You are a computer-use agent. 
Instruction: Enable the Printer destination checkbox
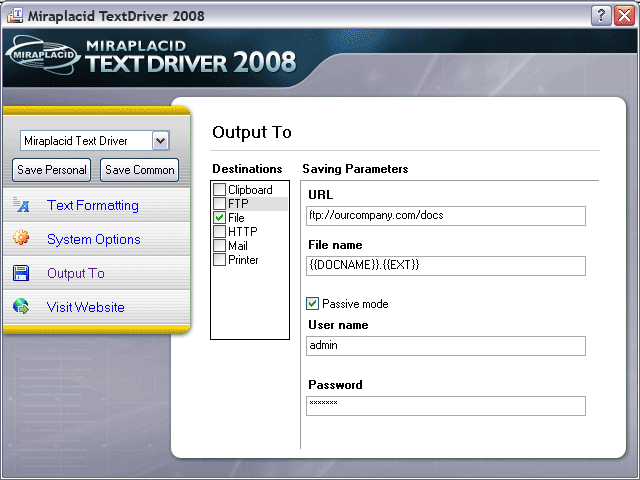pyautogui.click(x=220, y=260)
